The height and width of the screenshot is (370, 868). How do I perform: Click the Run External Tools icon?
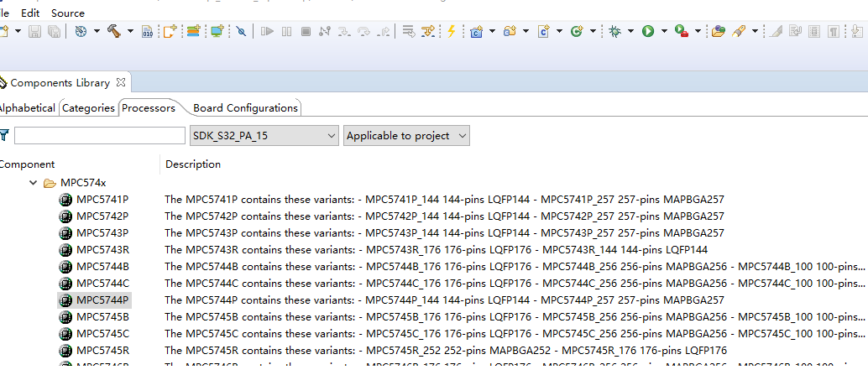(682, 32)
